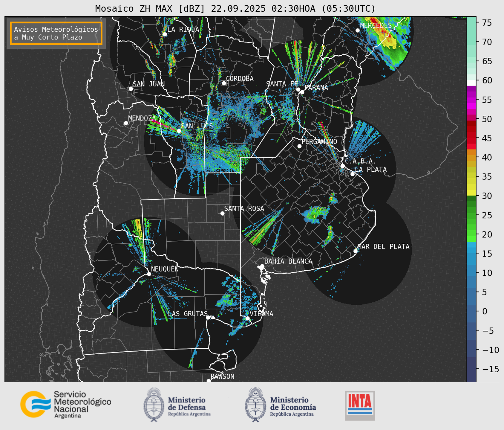Click the 0 tick label on the color scale
The height and width of the screenshot is (430, 504).
[484, 311]
